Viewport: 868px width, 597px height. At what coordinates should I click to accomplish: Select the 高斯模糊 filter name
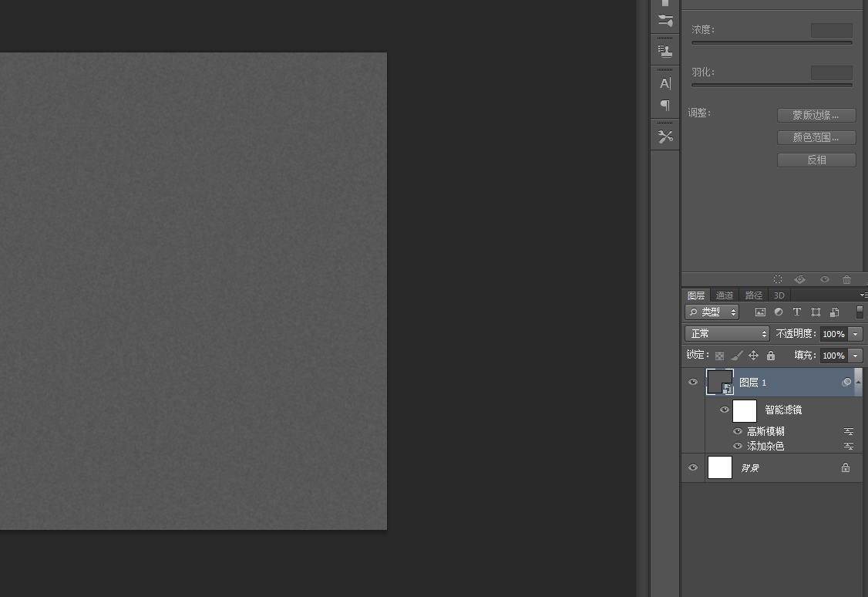pos(765,431)
